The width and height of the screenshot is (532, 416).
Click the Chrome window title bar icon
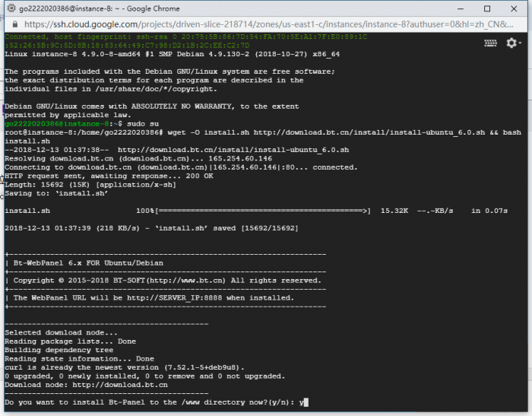point(11,9)
